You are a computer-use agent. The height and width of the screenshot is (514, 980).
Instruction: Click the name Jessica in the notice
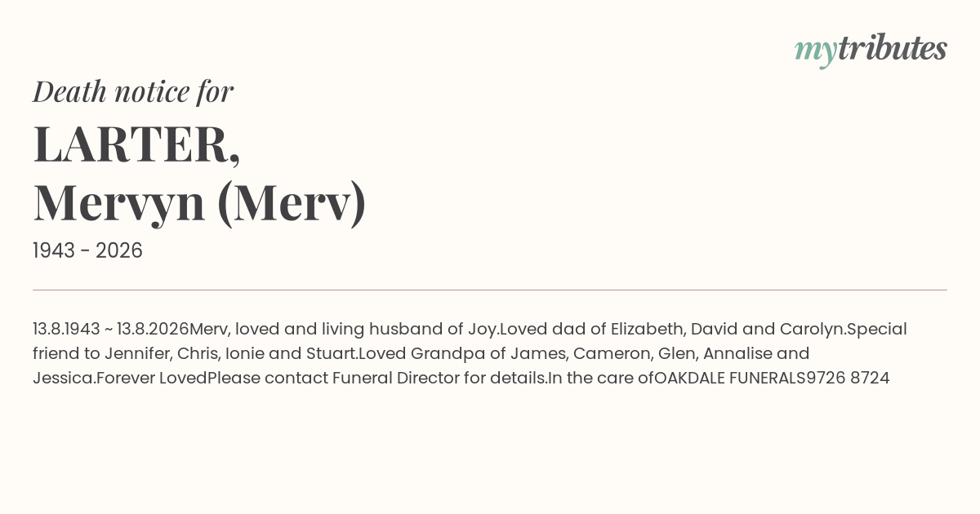tap(62, 378)
